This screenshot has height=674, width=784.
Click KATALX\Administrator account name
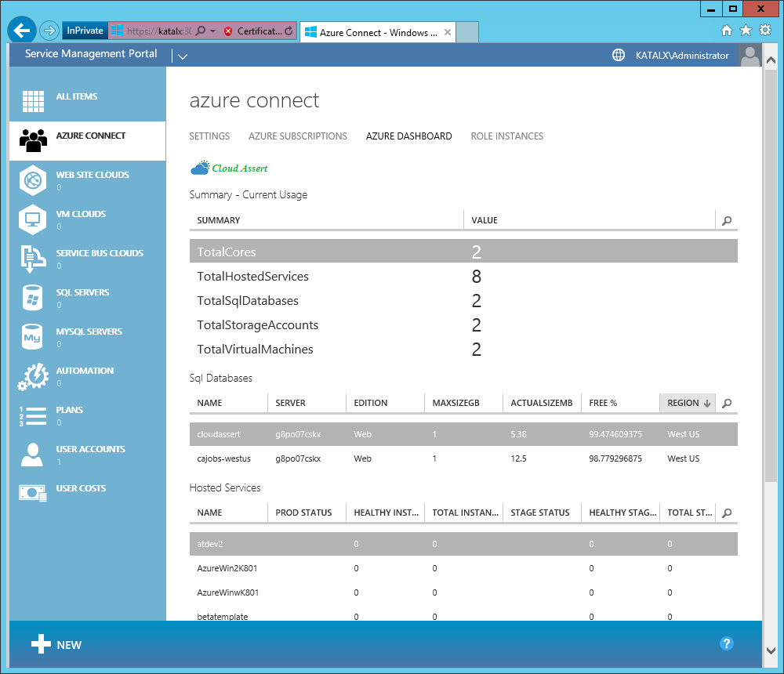682,56
